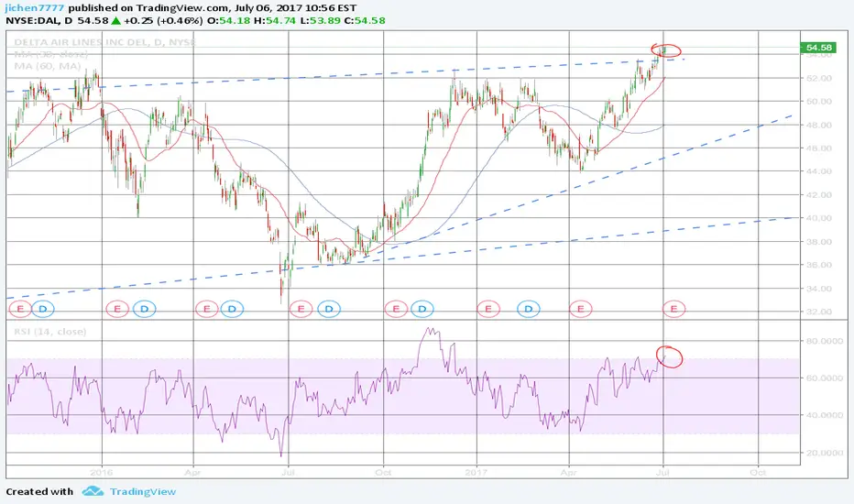Select the E earnings marker just after 2017

coord(488,309)
